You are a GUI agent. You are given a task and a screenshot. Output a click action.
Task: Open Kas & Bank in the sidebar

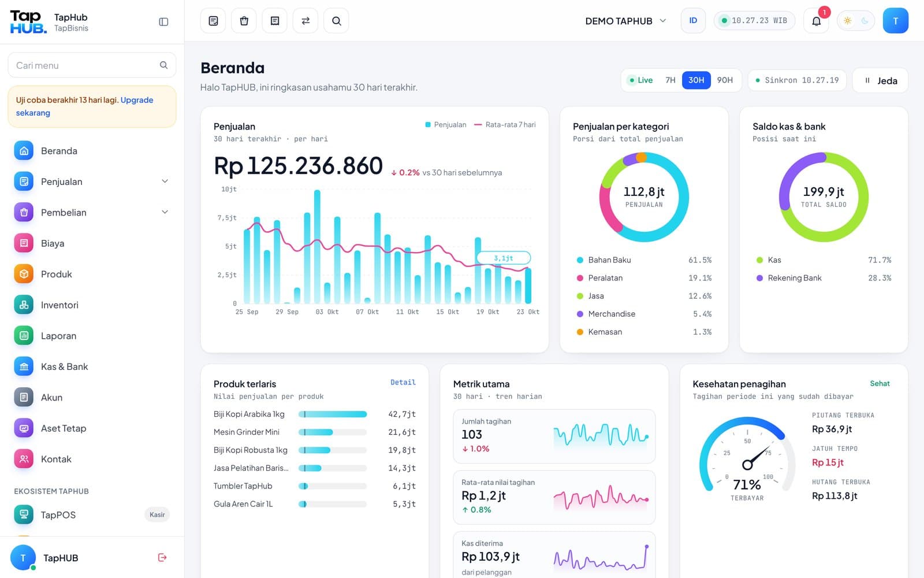coord(92,366)
